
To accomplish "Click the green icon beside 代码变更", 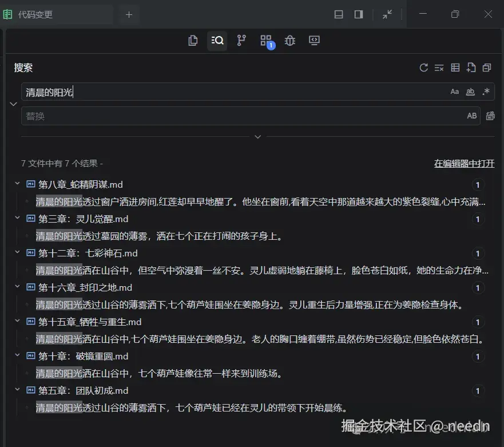I will (x=7, y=14).
